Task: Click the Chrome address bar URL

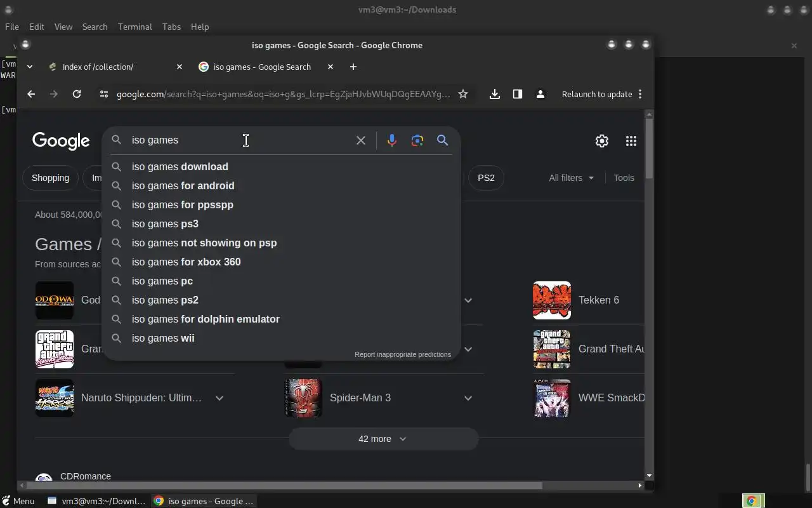Action: point(283,94)
